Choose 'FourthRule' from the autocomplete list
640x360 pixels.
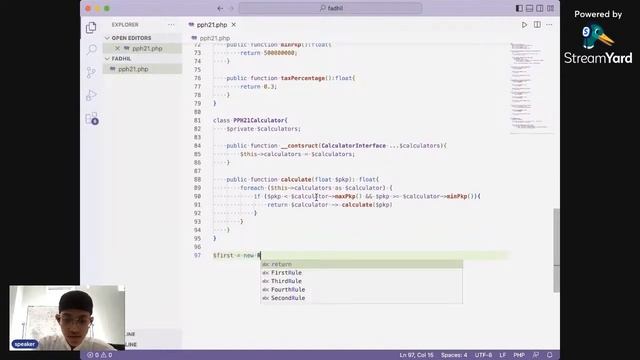click(x=362, y=289)
